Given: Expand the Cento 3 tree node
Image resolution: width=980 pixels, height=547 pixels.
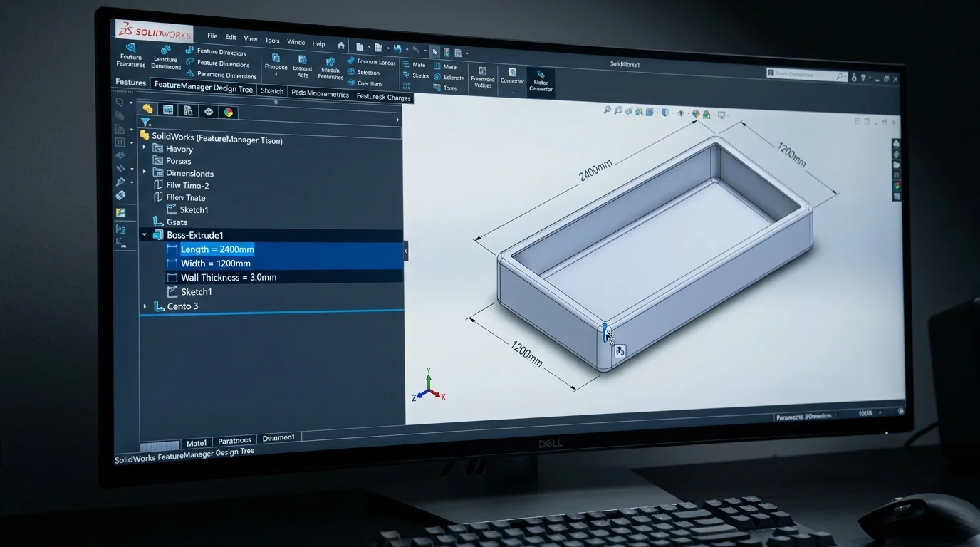Looking at the screenshot, I should (145, 306).
